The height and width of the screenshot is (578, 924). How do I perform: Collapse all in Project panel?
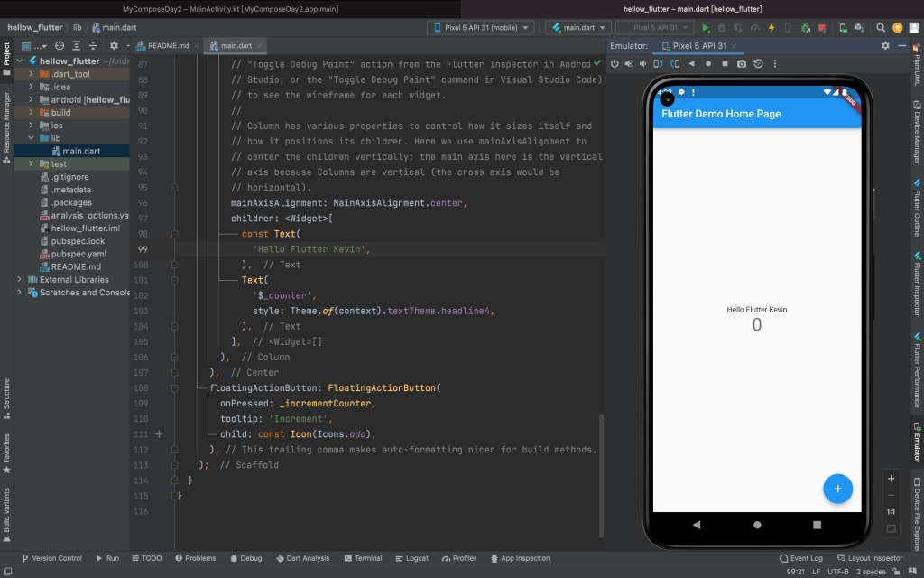(93, 45)
